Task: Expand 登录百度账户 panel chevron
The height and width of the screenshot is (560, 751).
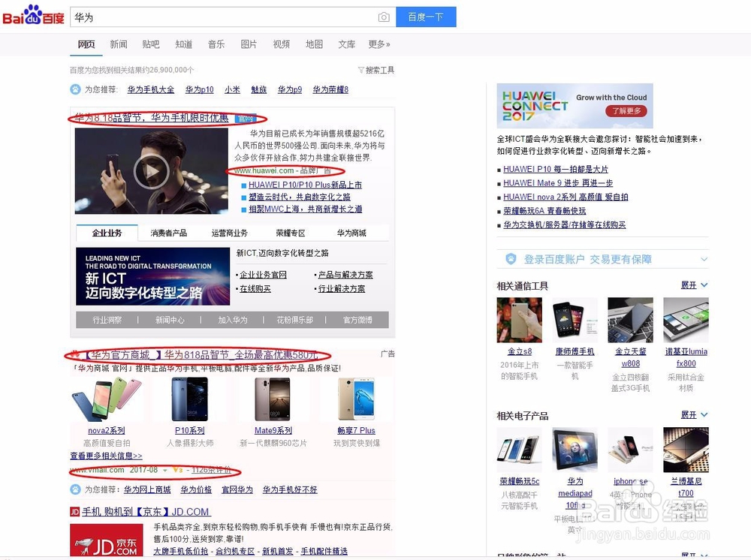Action: [704, 259]
